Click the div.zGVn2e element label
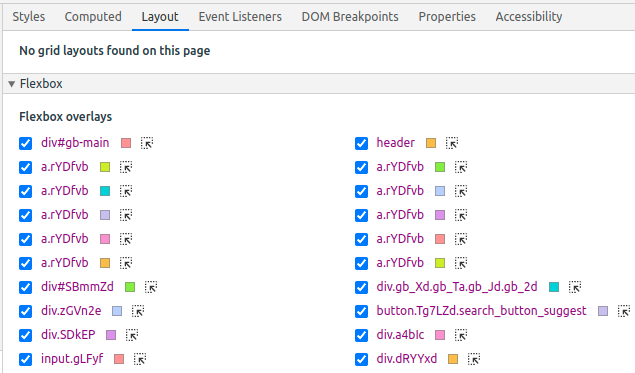Screen dimensions: 635x373 tap(71, 311)
